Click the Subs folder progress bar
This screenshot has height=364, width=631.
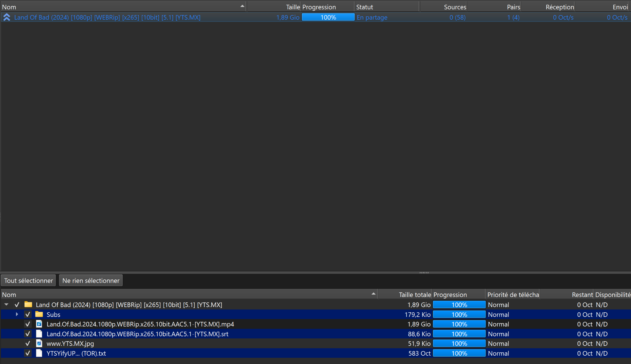click(x=459, y=314)
